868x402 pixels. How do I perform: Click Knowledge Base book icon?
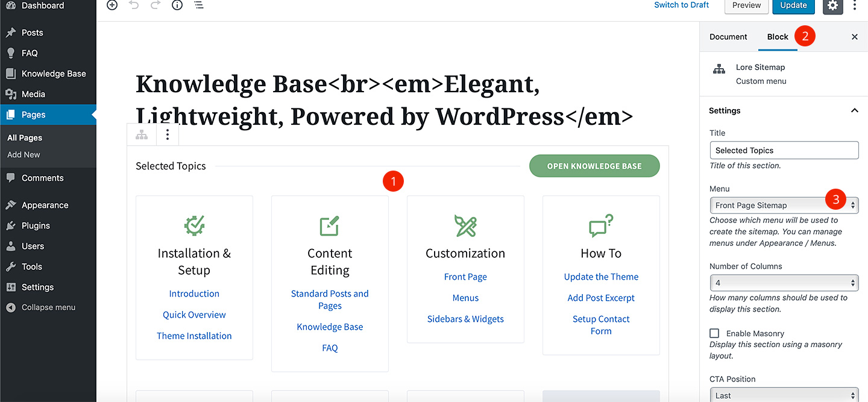[x=11, y=74]
